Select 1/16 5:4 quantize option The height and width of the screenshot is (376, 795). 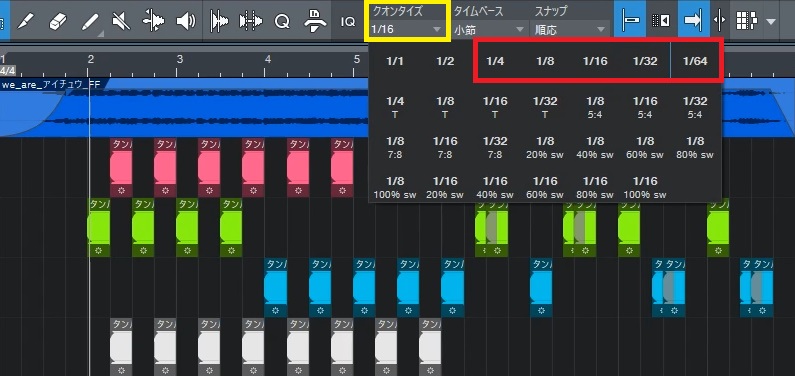pyautogui.click(x=645, y=107)
